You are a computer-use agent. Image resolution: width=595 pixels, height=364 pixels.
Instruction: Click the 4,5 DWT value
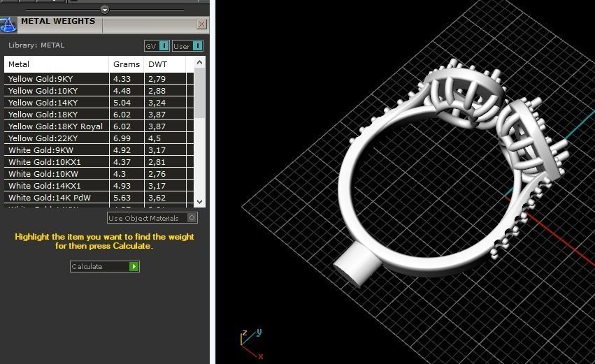pyautogui.click(x=155, y=138)
